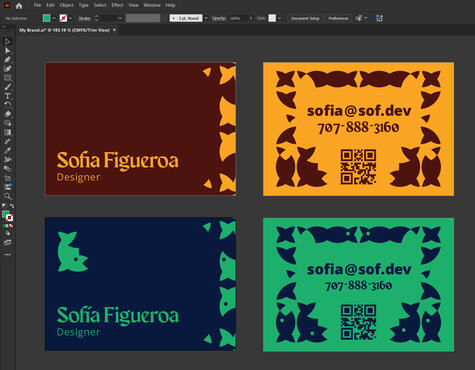Select green fish logo on navy card
Image resolution: width=475 pixels, height=370 pixels.
(73, 252)
